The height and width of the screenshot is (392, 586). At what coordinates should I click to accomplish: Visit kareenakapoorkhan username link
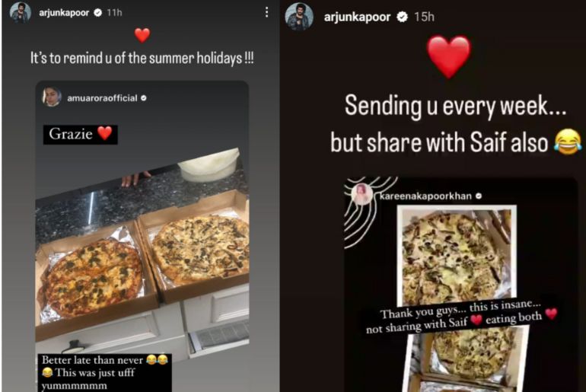(425, 196)
